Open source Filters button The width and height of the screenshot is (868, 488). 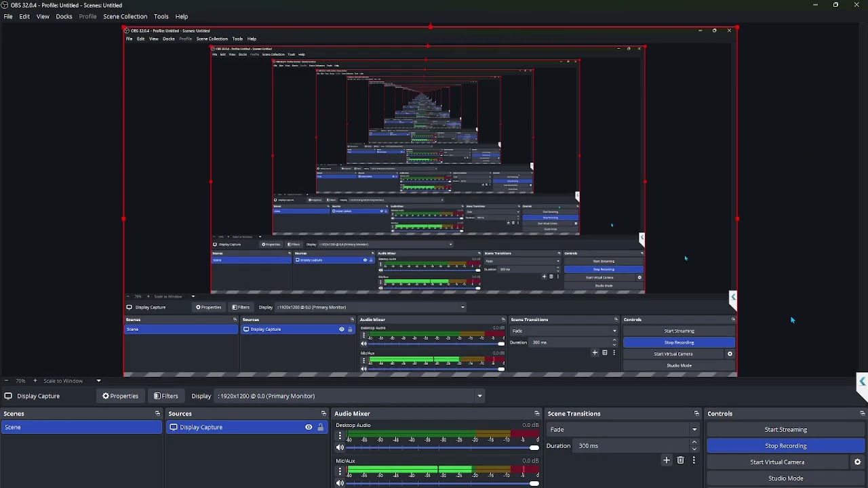click(165, 396)
